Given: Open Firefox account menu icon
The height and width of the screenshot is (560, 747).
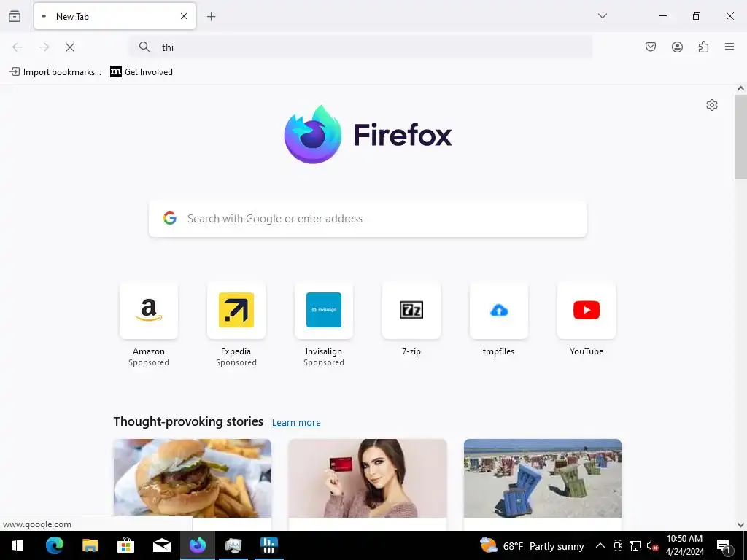Looking at the screenshot, I should pyautogui.click(x=678, y=47).
